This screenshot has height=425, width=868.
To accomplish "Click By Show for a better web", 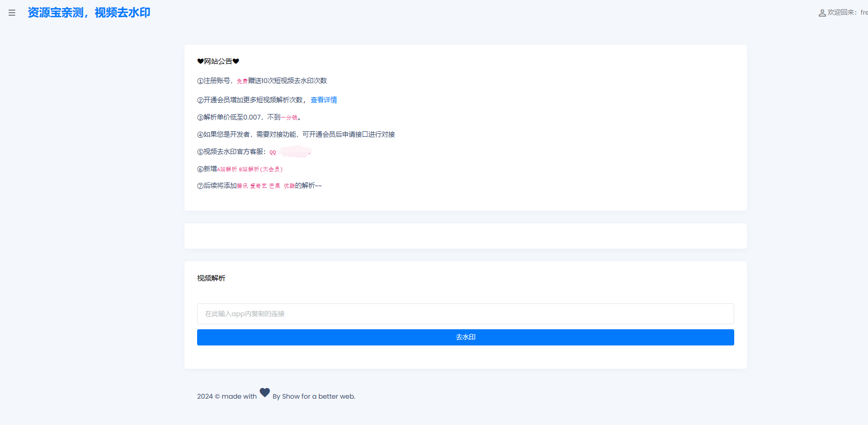I will point(314,396).
